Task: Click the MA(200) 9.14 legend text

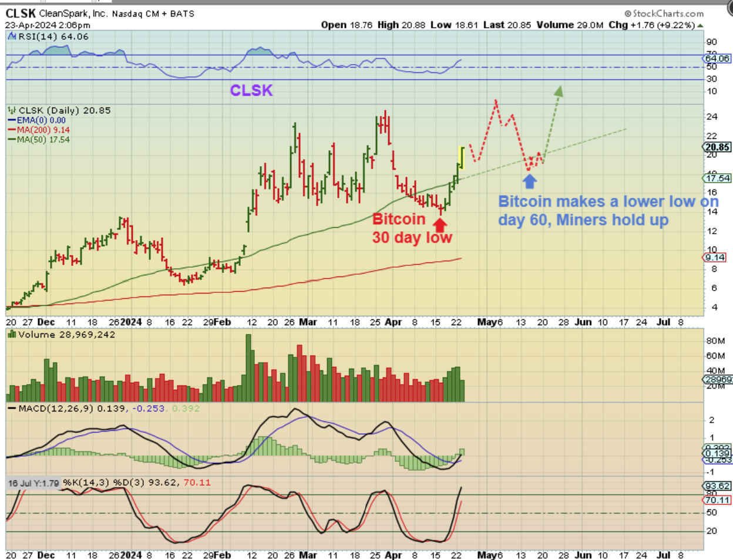Action: pos(43,130)
